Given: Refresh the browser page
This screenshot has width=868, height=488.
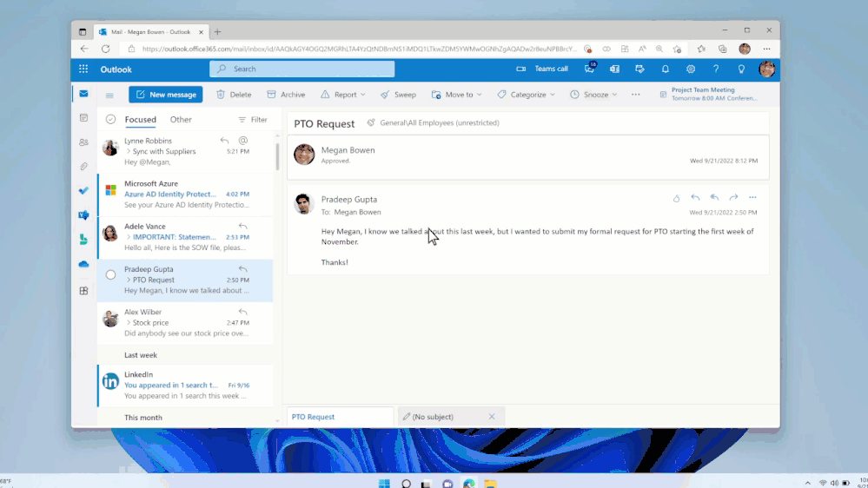Looking at the screenshot, I should (x=105, y=49).
